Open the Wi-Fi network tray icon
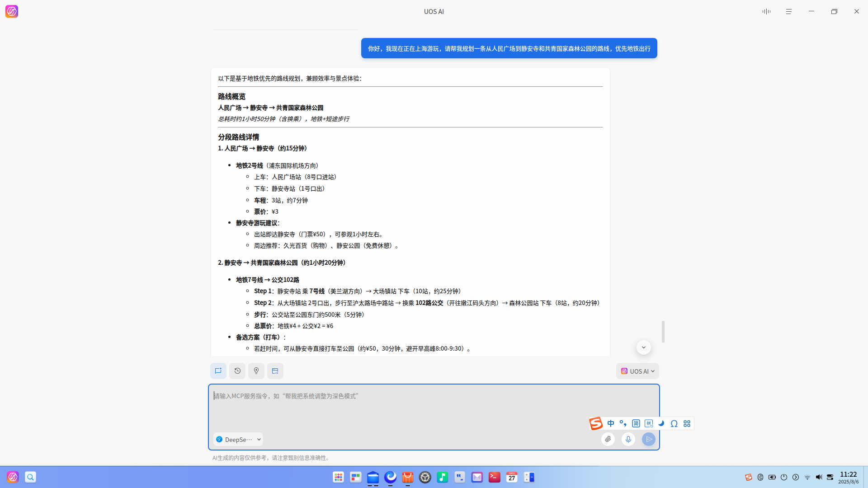Screen dimensions: 868x488 807,477
